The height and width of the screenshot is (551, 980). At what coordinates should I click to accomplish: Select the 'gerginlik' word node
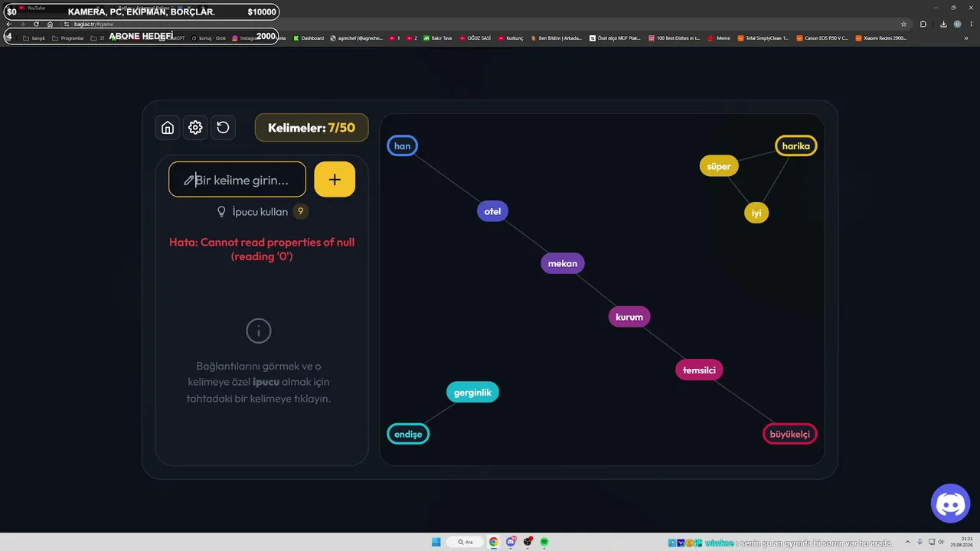coord(472,393)
